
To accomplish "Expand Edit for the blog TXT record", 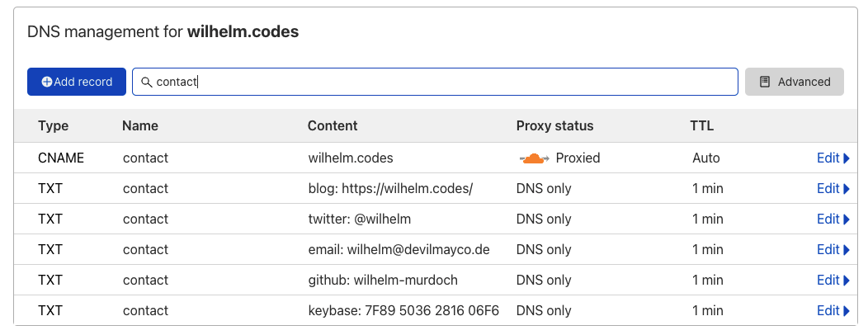I will [x=833, y=189].
